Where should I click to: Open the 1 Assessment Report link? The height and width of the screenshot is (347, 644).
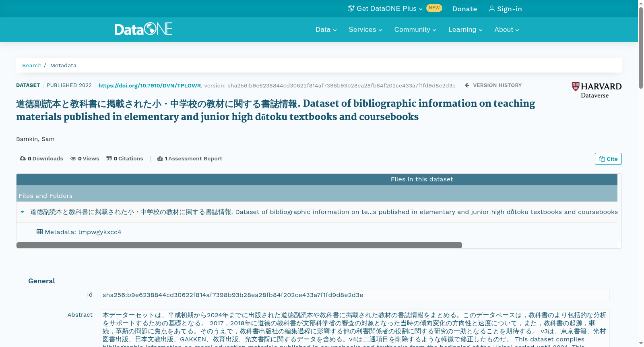coord(190,158)
